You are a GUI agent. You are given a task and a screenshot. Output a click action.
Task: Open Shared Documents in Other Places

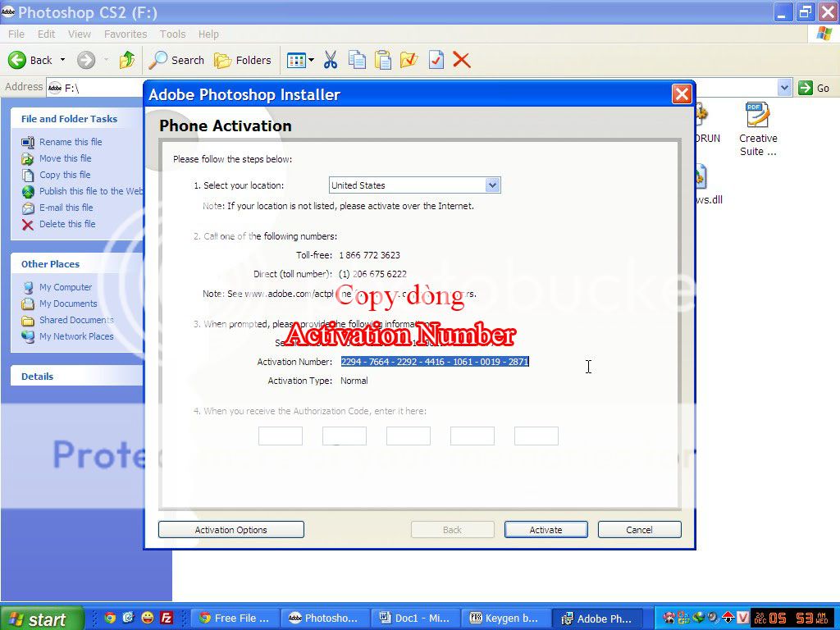pos(76,320)
